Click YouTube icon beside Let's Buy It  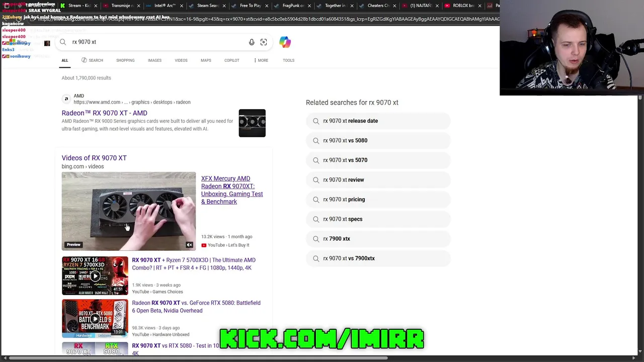(204, 245)
